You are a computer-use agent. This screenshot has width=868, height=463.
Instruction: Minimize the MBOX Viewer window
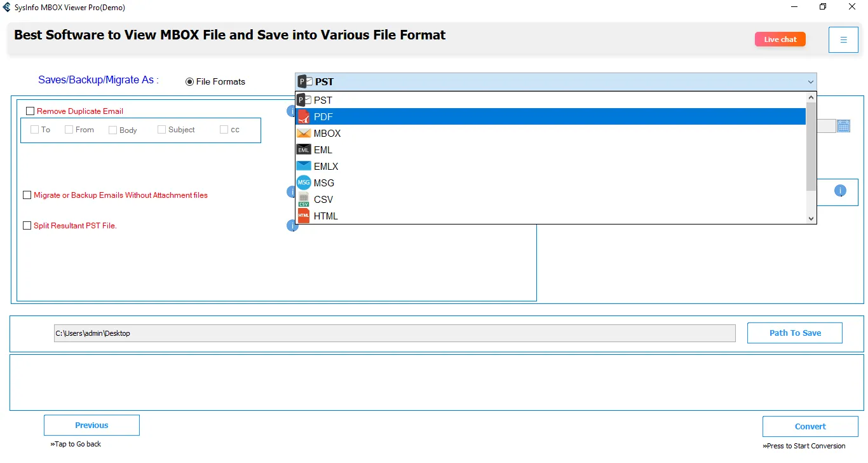click(x=794, y=7)
